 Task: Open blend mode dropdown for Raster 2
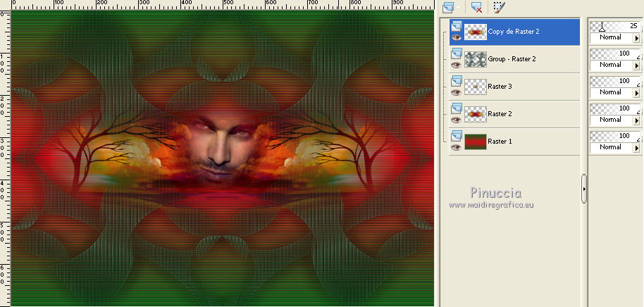[x=637, y=120]
